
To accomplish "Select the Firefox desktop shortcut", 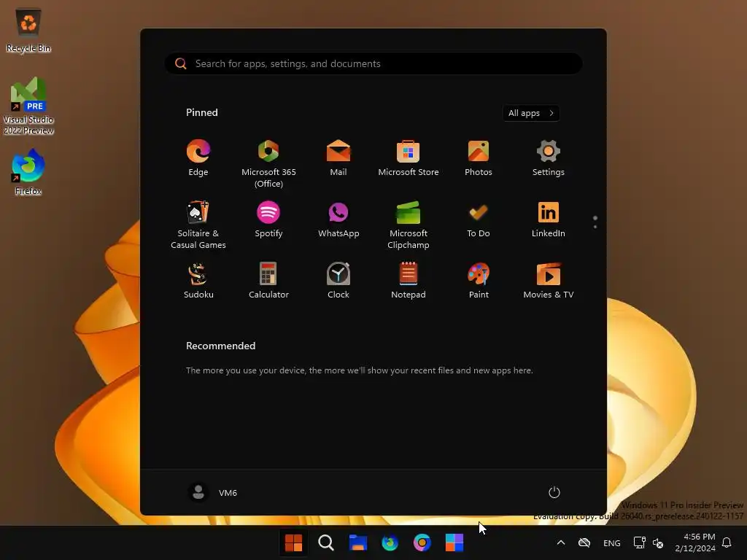I will tap(28, 172).
